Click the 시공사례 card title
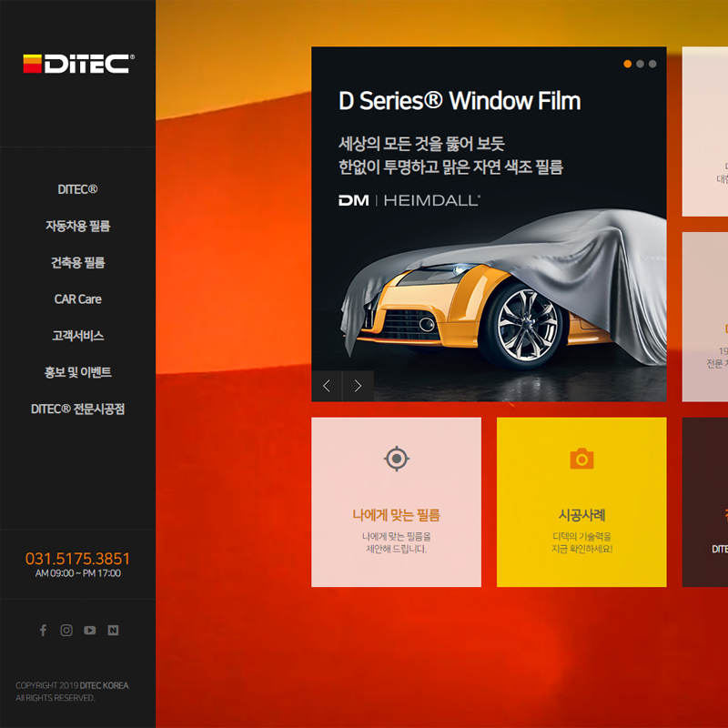 [581, 515]
